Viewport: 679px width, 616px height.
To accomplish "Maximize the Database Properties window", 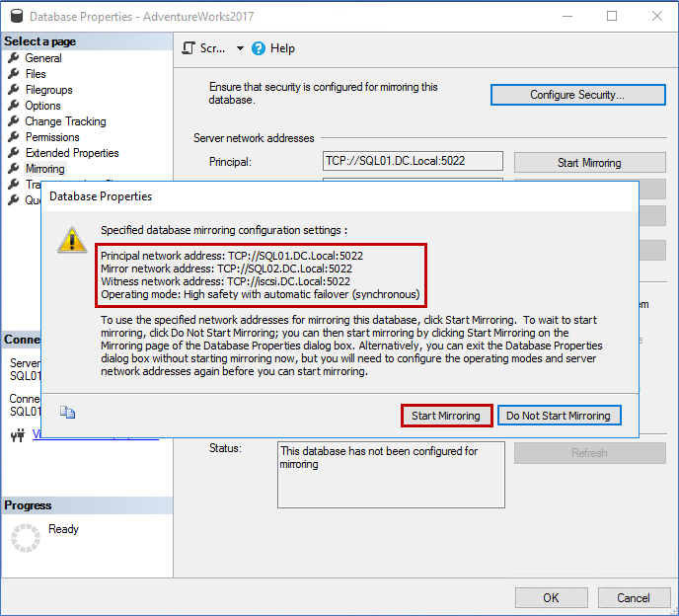I will 612,16.
